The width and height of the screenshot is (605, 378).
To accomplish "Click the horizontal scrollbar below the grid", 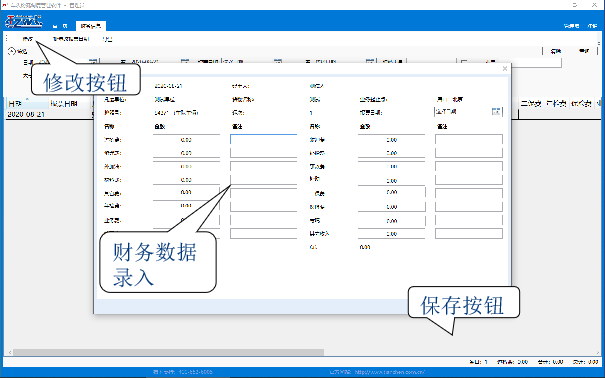I will point(168,352).
